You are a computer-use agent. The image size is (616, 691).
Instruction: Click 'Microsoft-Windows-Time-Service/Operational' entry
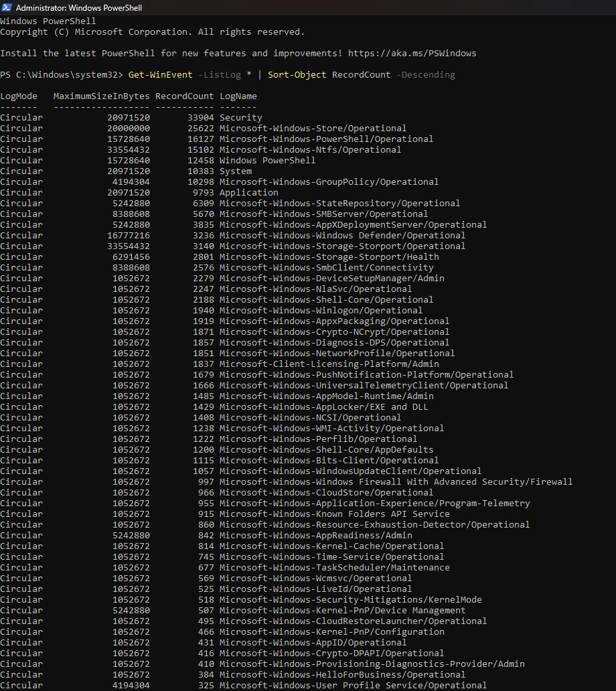[331, 557]
